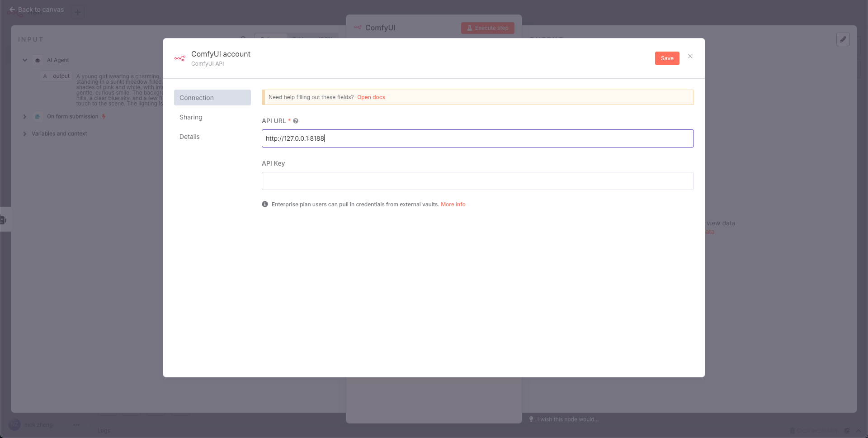This screenshot has width=868, height=438.
Task: Click the nick zheng avatar
Action: coord(14,425)
